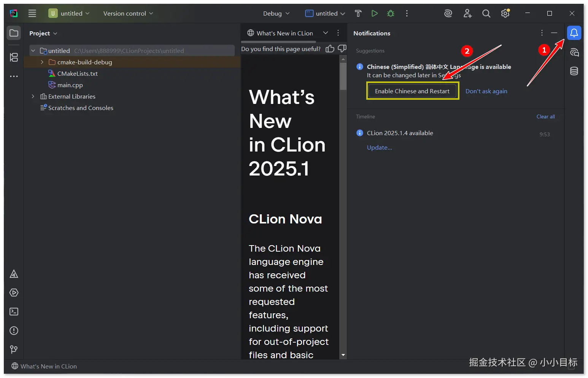The width and height of the screenshot is (588, 378).
Task: Open the untitled run configuration dropdown
Action: pos(325,13)
